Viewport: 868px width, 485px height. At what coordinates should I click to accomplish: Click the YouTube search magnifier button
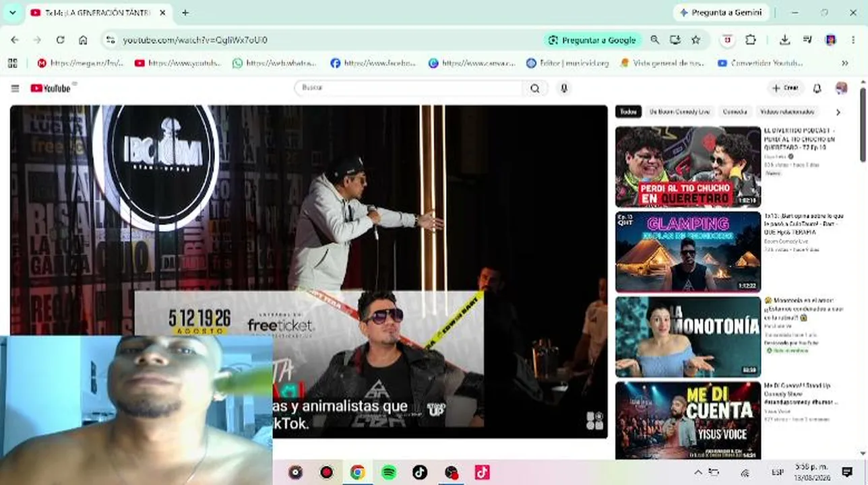[x=535, y=88]
